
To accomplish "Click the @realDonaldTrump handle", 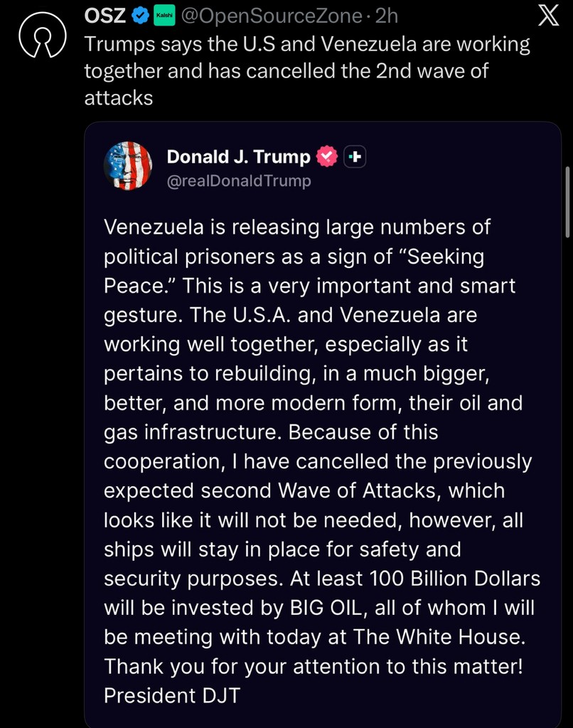I will [x=239, y=181].
